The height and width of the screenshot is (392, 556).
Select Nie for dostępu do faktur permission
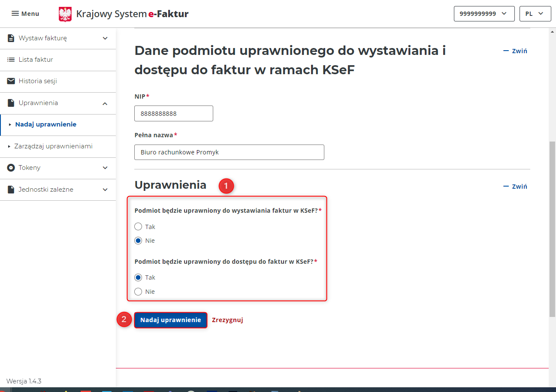138,292
